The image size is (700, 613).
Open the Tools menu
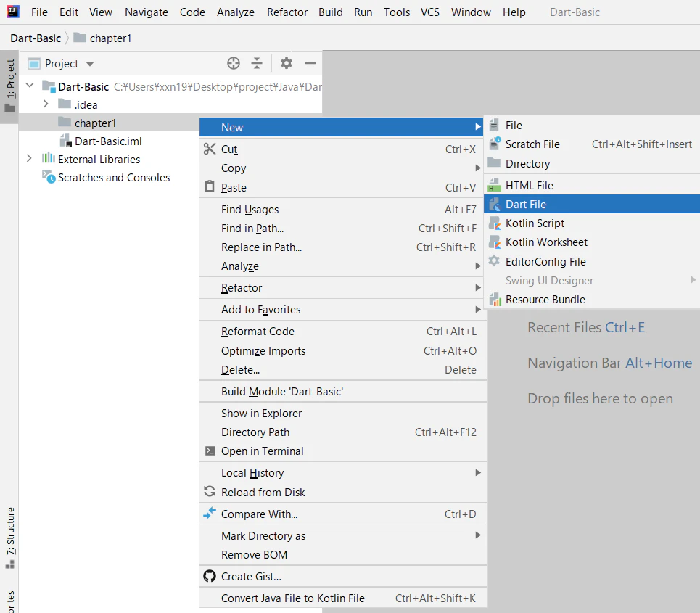397,12
